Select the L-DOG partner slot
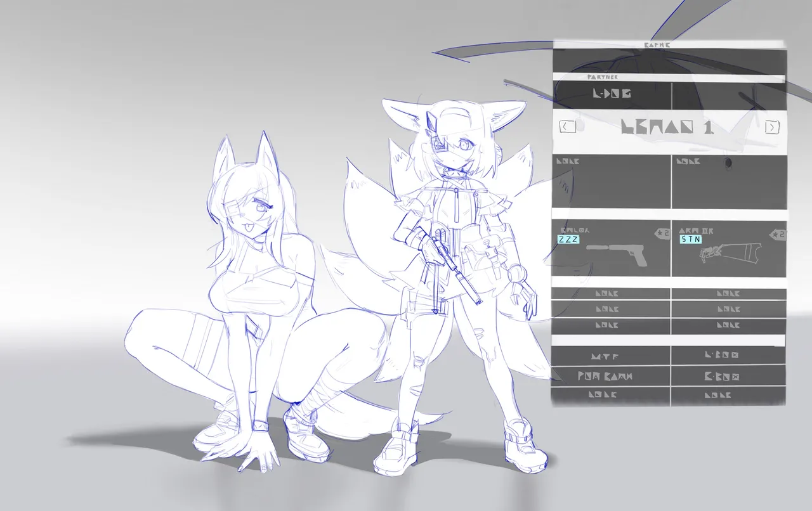 click(612, 94)
